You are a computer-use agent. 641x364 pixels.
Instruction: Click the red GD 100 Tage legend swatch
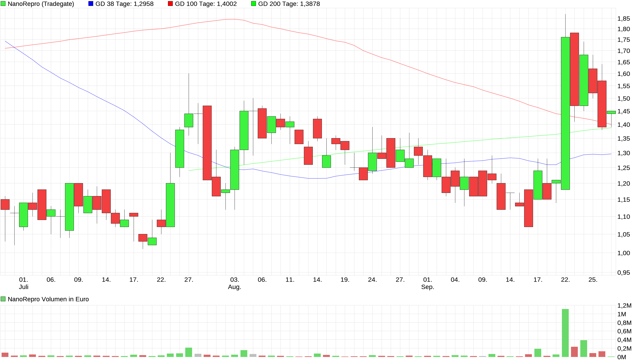pos(170,4)
